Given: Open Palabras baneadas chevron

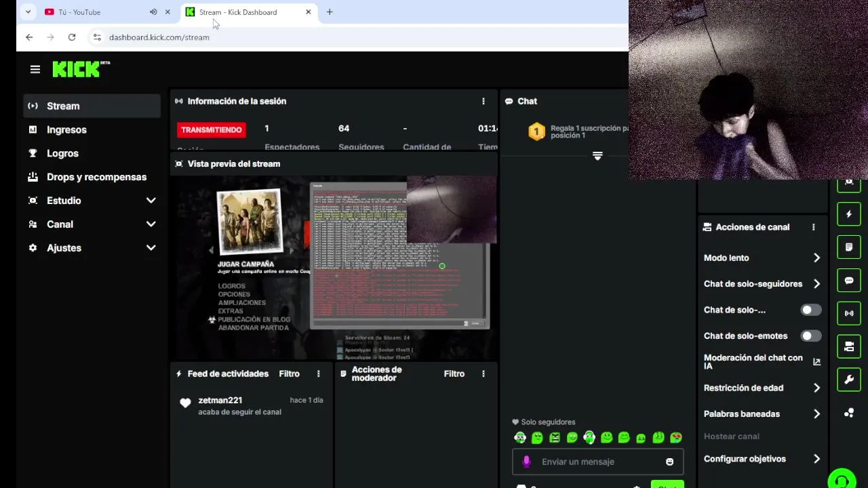Looking at the screenshot, I should (816, 413).
